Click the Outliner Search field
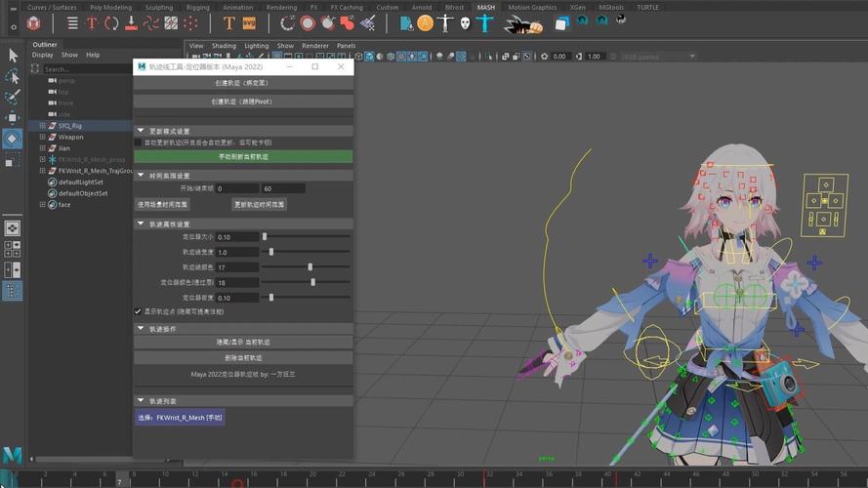Screen dimensions: 868x488 coord(86,69)
